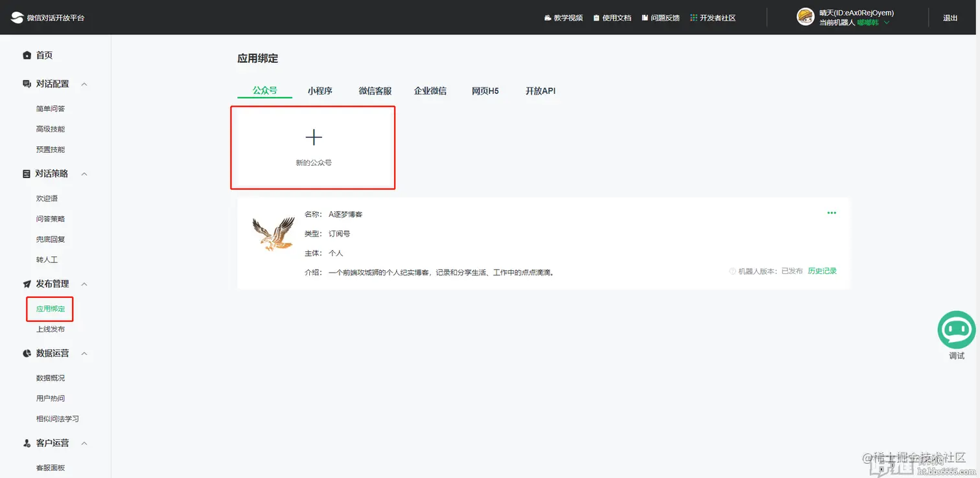Click 退出 to log out

tap(950, 18)
